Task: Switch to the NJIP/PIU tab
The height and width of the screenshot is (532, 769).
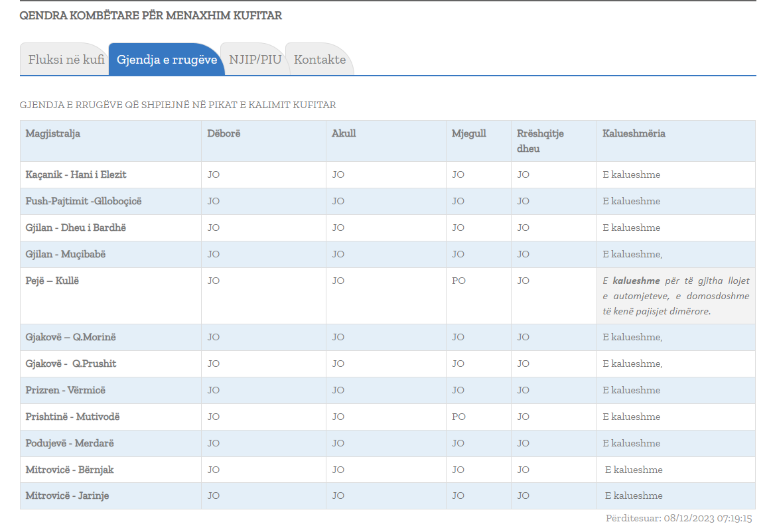Action: (x=255, y=60)
